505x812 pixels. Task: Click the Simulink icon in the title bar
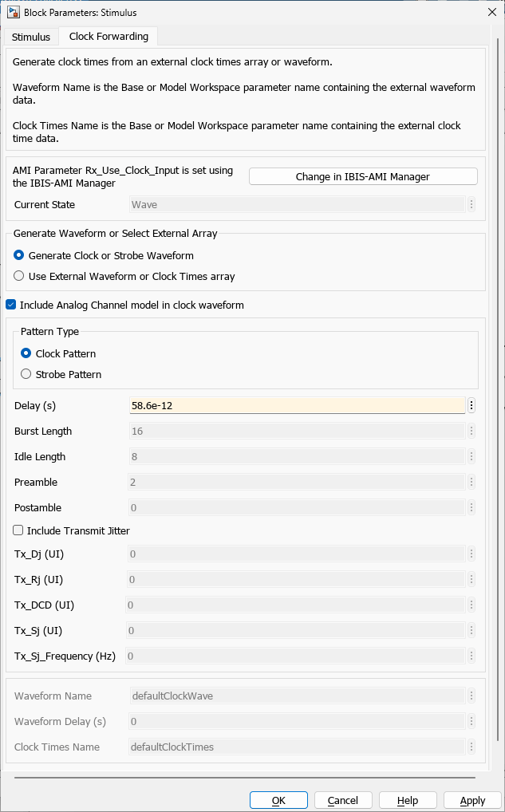point(14,12)
